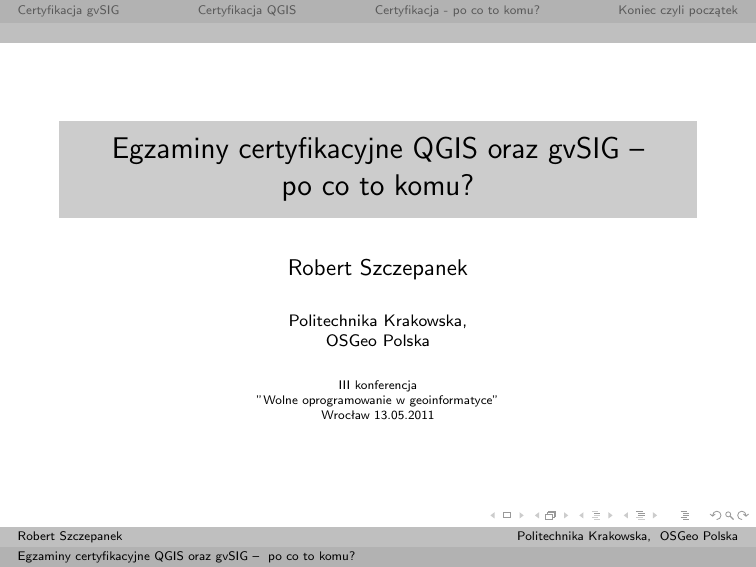Click the footer presentation title text
Image resolution: width=756 pixels, height=567 pixels.
187,555
